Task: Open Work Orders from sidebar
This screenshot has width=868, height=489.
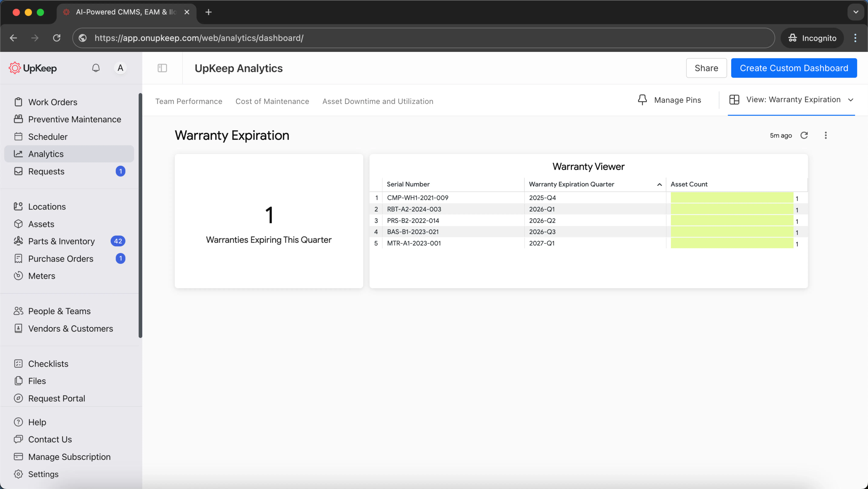Action: click(x=53, y=102)
